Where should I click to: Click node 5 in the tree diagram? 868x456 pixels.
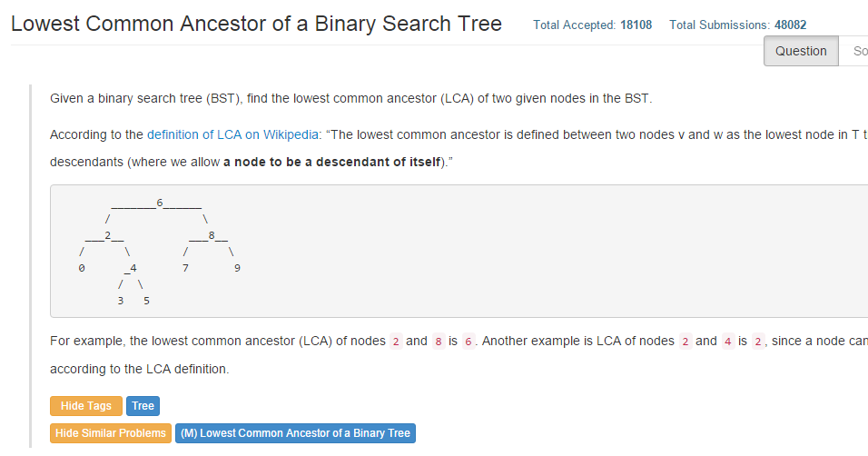click(146, 300)
